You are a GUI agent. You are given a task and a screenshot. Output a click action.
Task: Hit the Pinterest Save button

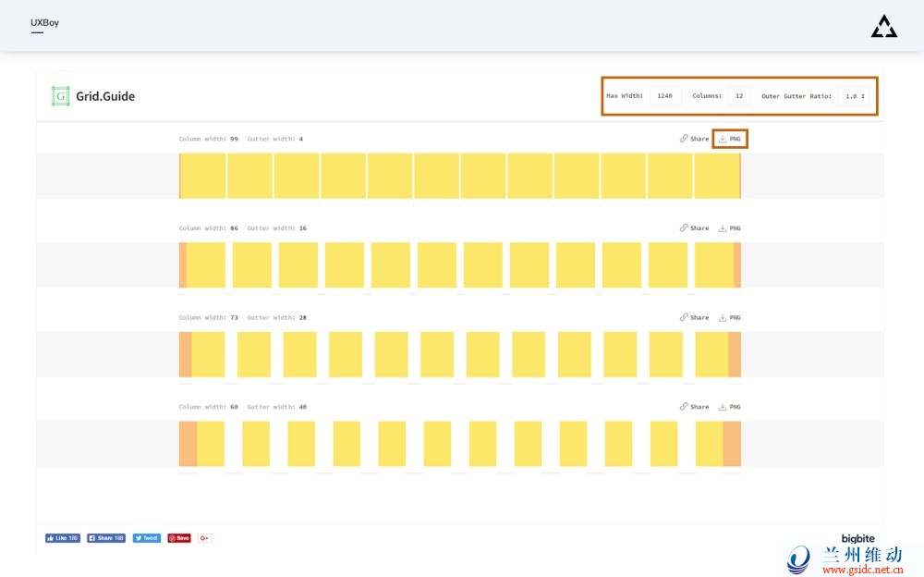pyautogui.click(x=179, y=538)
